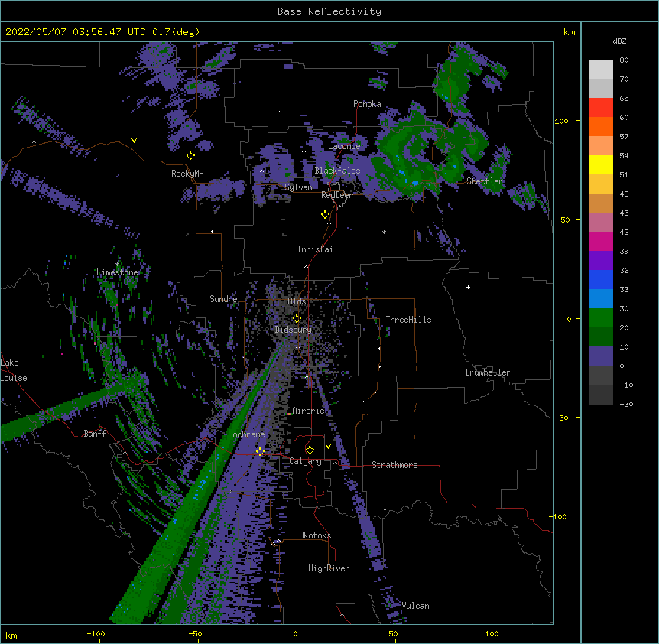The image size is (659, 644).
Task: Click the white asterisk marker east of Innisfail
Action: [x=384, y=232]
